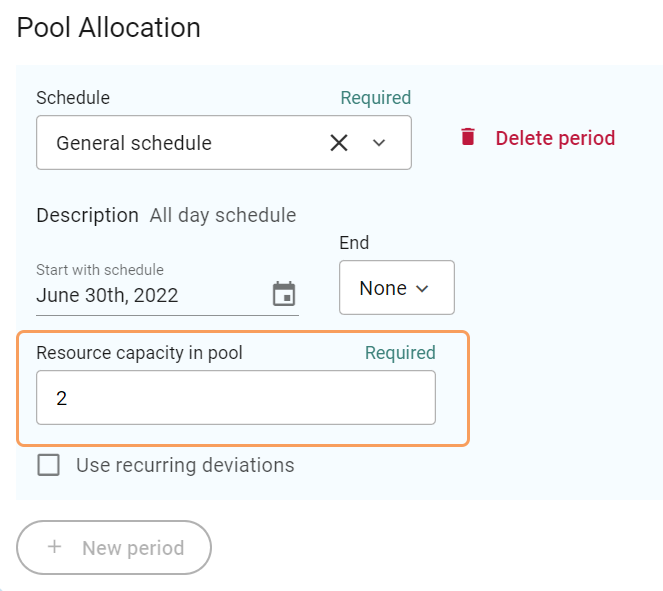The height and width of the screenshot is (591, 663).
Task: Click the Start with schedule label
Action: pos(100,270)
